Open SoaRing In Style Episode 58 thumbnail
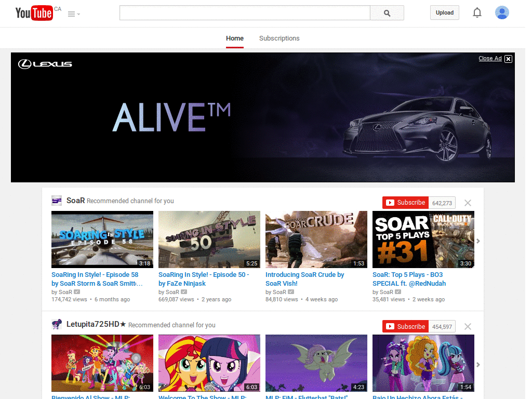Viewport: 532px width, 399px height. [x=102, y=240]
